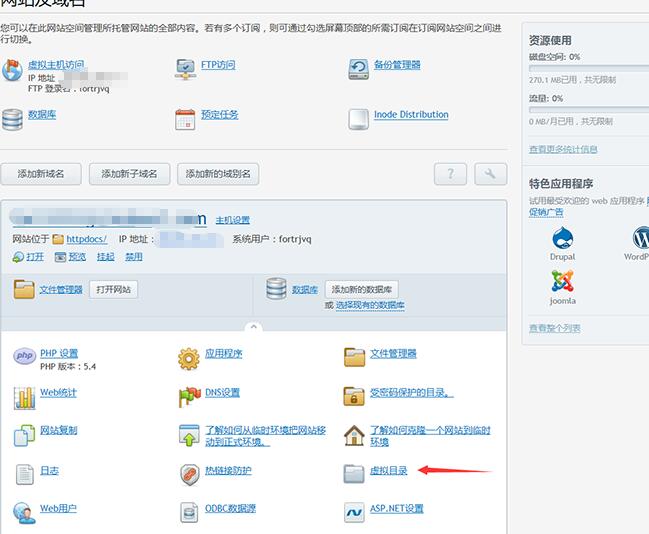Open the 应用程序 gear icon
The height and width of the screenshot is (534, 649).
tap(189, 358)
